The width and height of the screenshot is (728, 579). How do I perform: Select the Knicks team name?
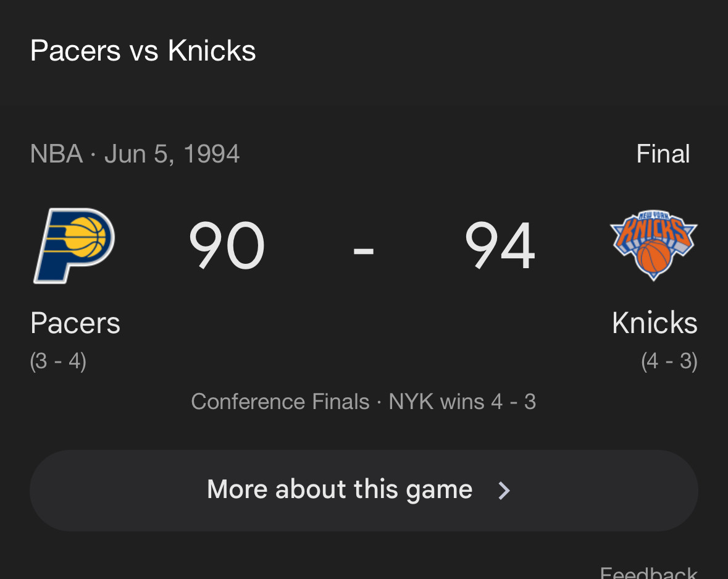tap(655, 323)
